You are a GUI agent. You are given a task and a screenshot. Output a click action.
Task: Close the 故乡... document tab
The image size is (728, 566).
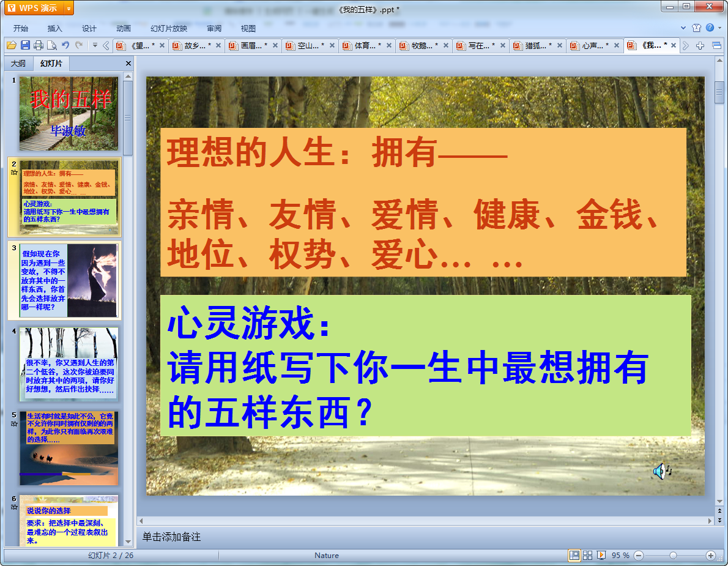218,45
